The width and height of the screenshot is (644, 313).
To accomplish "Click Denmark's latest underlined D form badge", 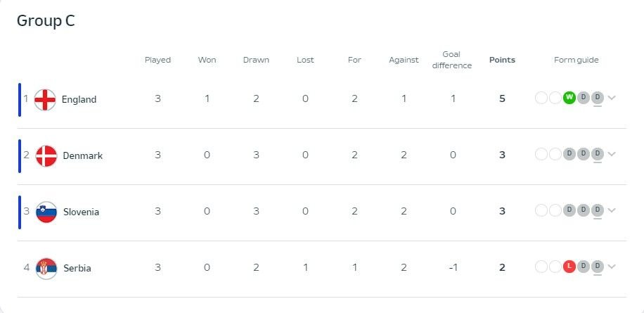I will [598, 154].
